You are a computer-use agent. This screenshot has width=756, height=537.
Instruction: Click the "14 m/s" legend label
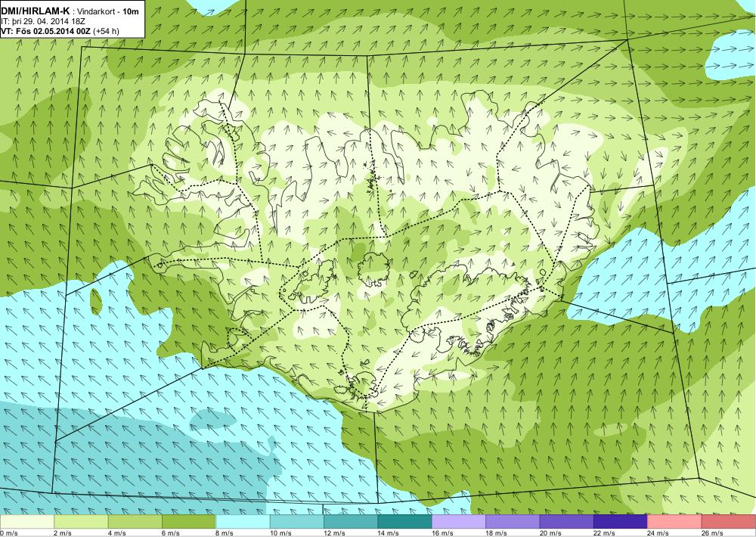389,532
